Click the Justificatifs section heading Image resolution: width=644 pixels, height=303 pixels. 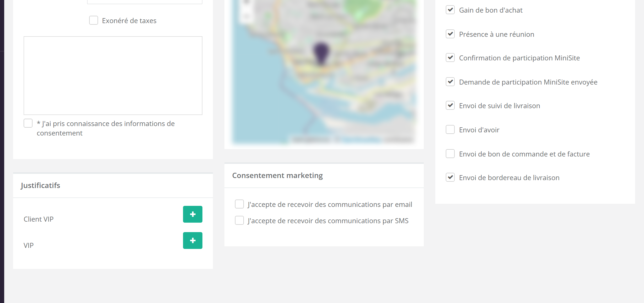(40, 185)
